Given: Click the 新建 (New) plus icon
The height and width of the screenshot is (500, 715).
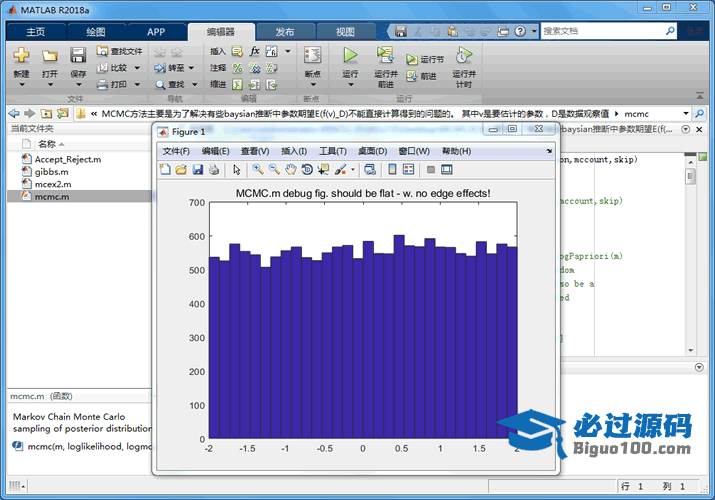Looking at the screenshot, I should click(x=21, y=55).
